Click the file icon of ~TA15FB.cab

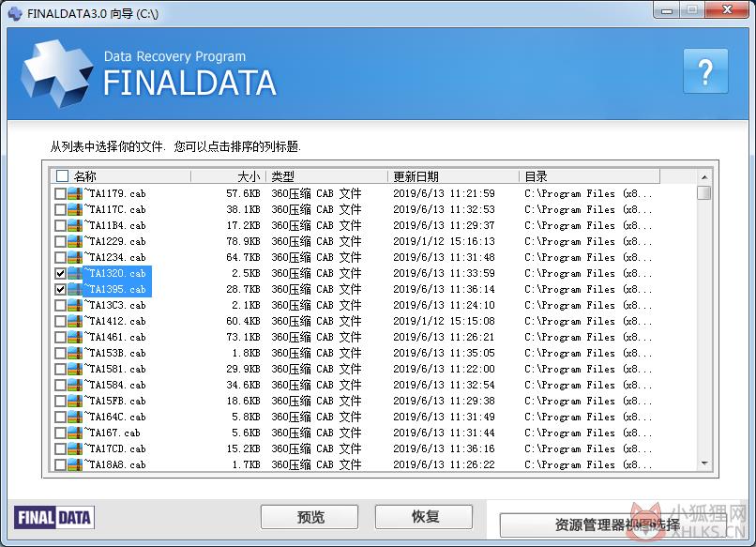point(75,401)
